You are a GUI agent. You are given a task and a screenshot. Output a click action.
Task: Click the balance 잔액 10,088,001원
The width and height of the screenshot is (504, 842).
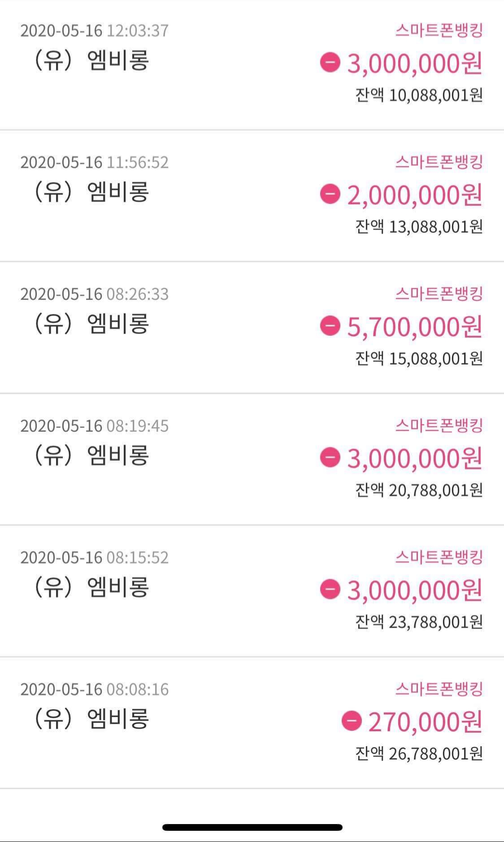click(419, 95)
